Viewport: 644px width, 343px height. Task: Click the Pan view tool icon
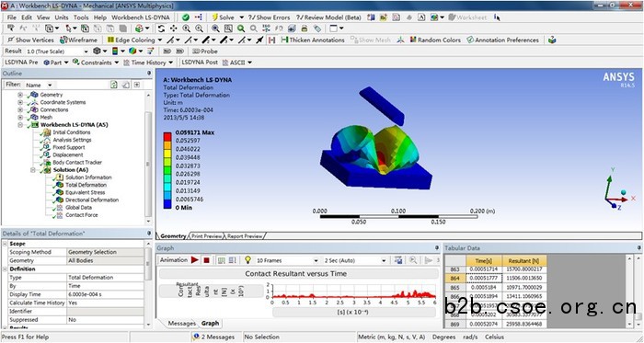[173, 29]
